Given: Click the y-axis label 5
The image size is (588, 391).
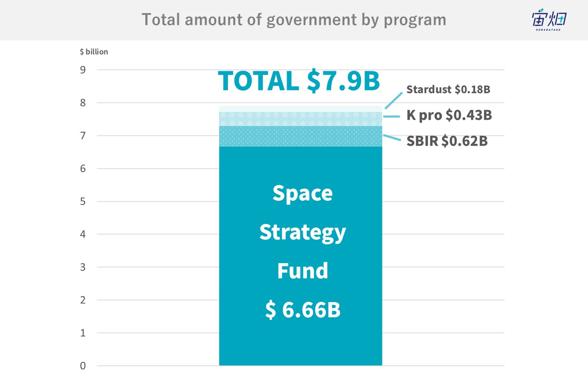Looking at the screenshot, I should pyautogui.click(x=83, y=202).
